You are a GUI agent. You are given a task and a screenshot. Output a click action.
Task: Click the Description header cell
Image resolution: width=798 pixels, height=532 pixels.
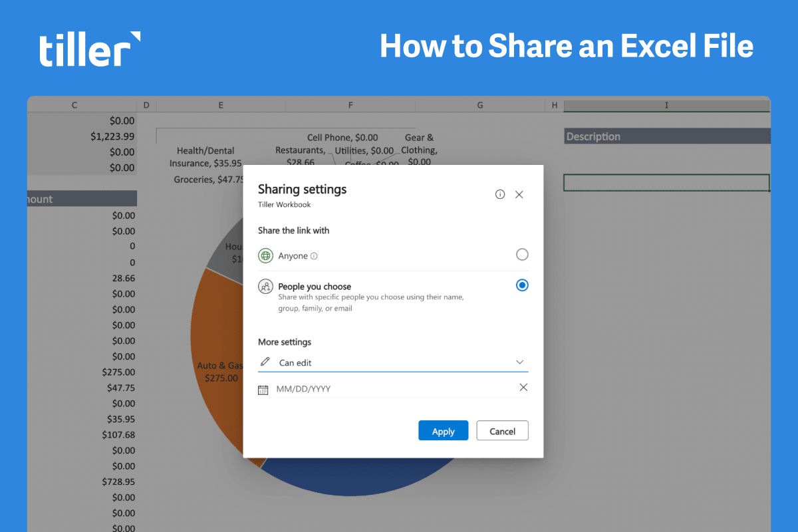click(x=667, y=136)
